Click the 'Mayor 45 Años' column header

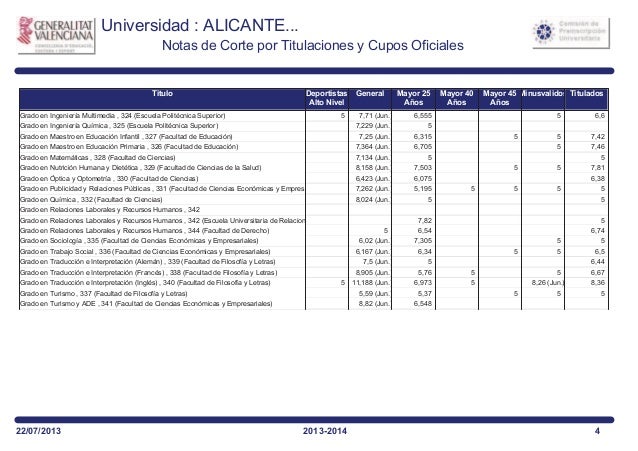pos(500,98)
